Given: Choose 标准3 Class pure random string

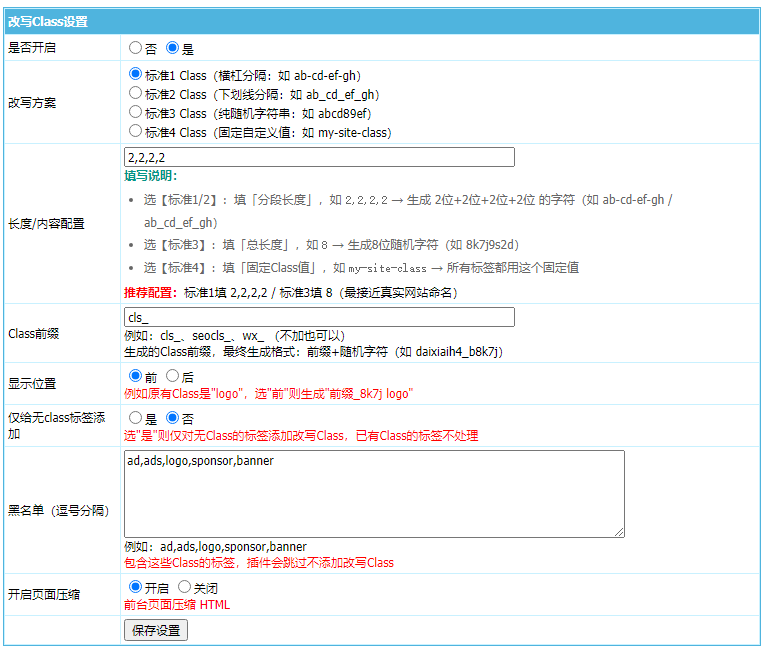Looking at the screenshot, I should point(135,112).
